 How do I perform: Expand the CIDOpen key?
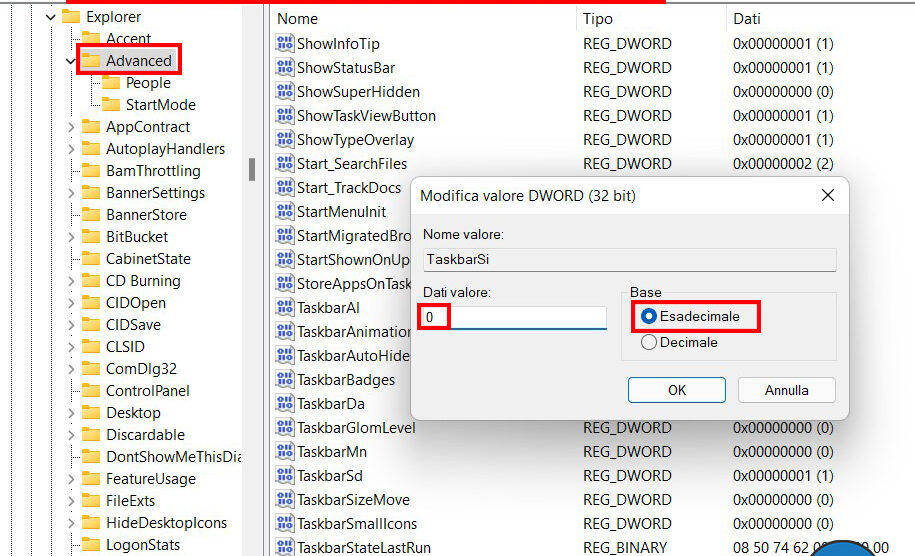point(71,303)
